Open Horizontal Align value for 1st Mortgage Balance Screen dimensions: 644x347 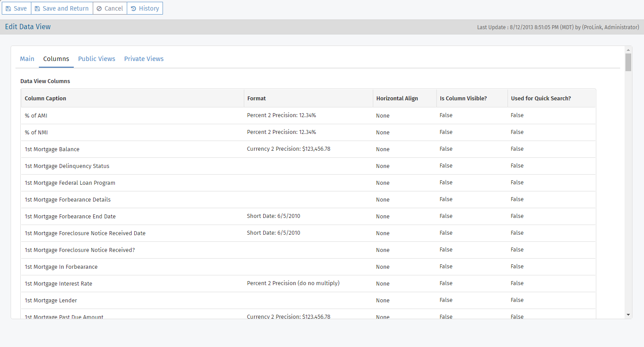(383, 149)
